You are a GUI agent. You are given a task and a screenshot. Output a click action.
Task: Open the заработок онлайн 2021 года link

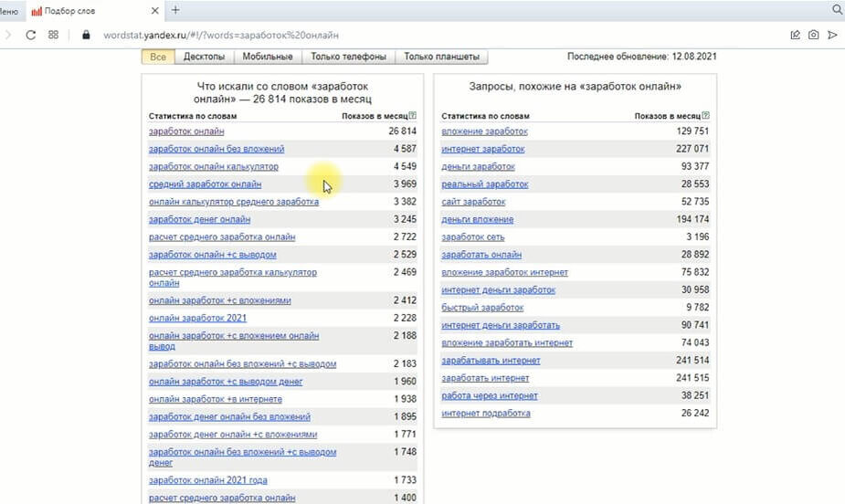(207, 480)
